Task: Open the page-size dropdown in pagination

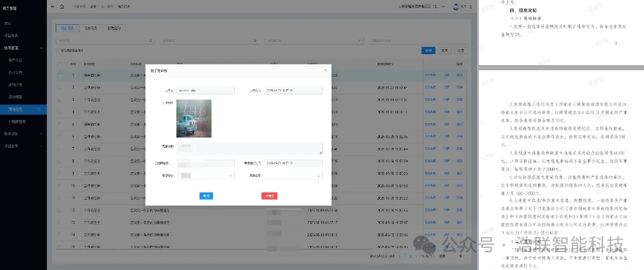Action: (x=428, y=256)
